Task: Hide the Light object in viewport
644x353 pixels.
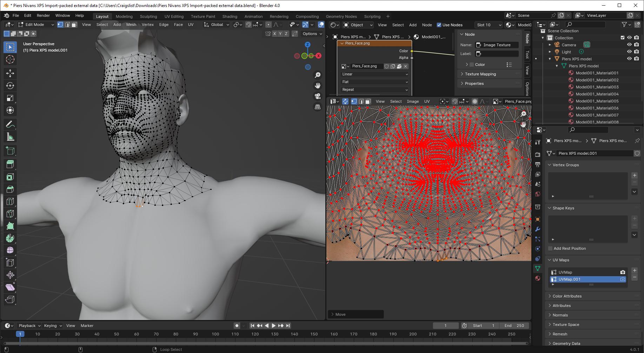Action: 629,52
